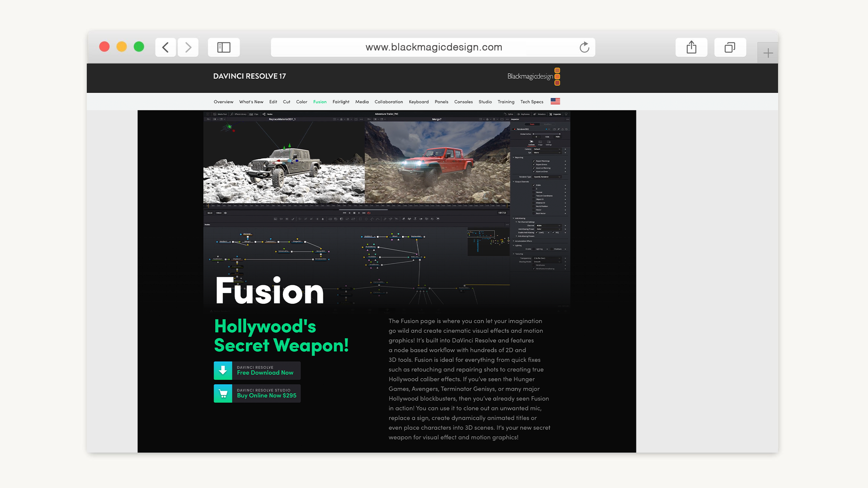Screen dimensions: 868x488
Task: Enable the Z output channel
Action: tap(534, 189)
